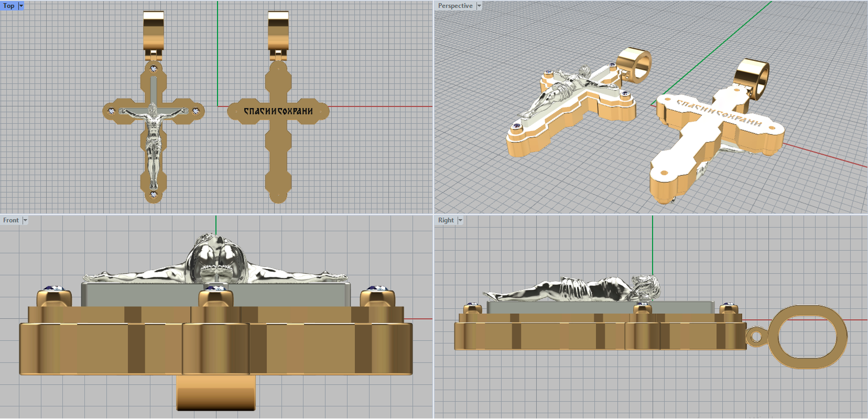
Task: Activate the Top viewport title label
Action: (x=9, y=5)
